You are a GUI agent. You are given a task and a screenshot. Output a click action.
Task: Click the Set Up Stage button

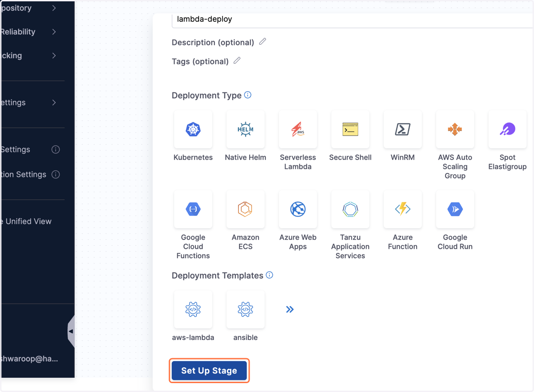coord(209,371)
